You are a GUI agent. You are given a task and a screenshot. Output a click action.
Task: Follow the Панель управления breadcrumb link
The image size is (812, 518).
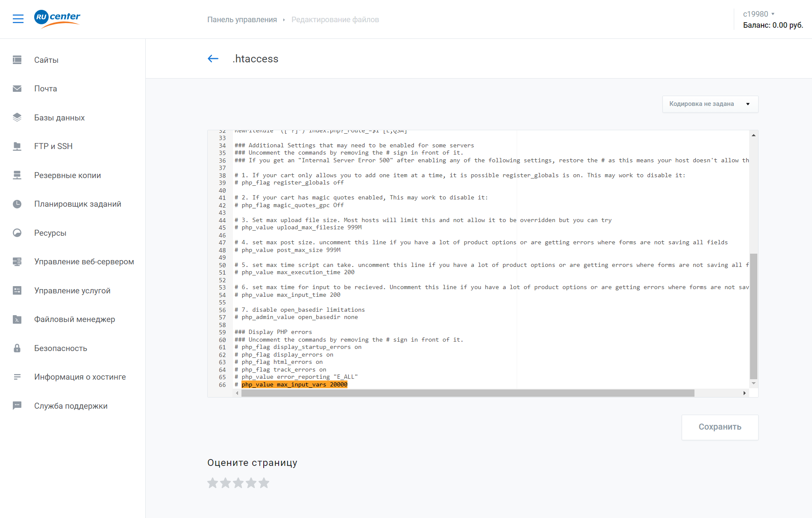(x=242, y=20)
